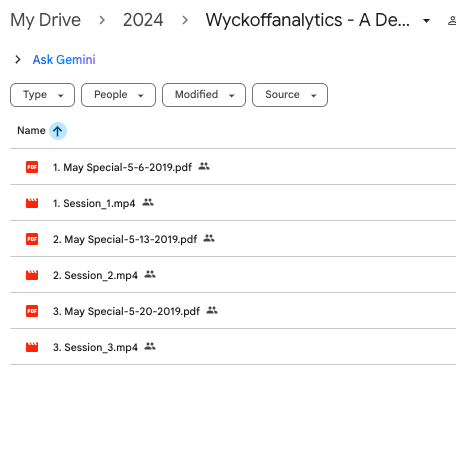Go to the 2024 folder breadcrumb
Screen dimensions: 456x458
[x=143, y=20]
